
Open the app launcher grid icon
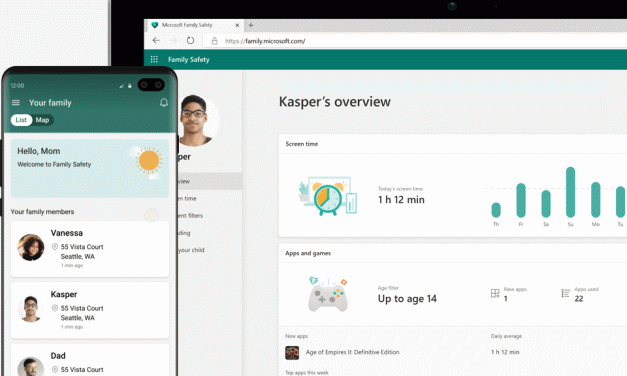pos(154,60)
